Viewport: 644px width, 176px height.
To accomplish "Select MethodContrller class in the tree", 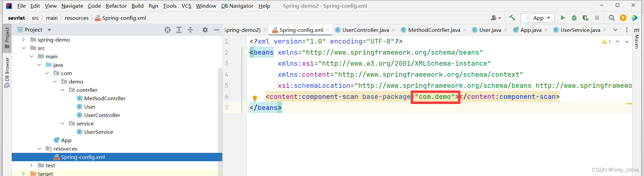I will coord(105,98).
